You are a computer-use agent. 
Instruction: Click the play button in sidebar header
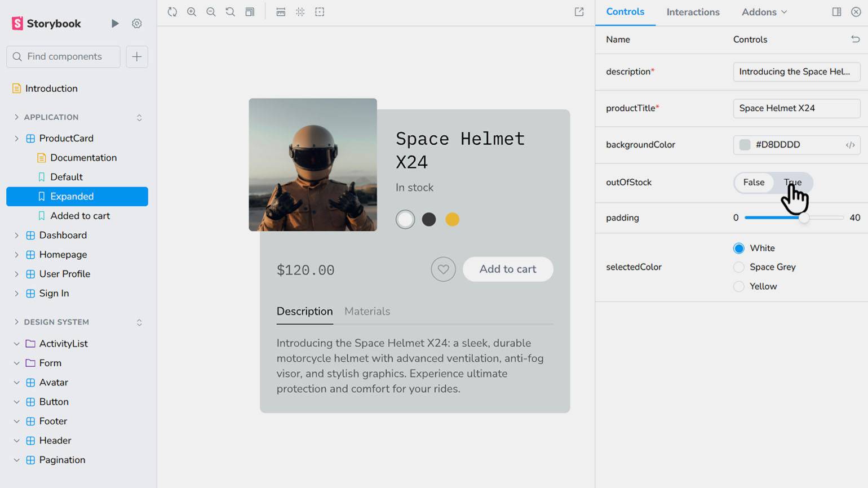[x=115, y=23]
